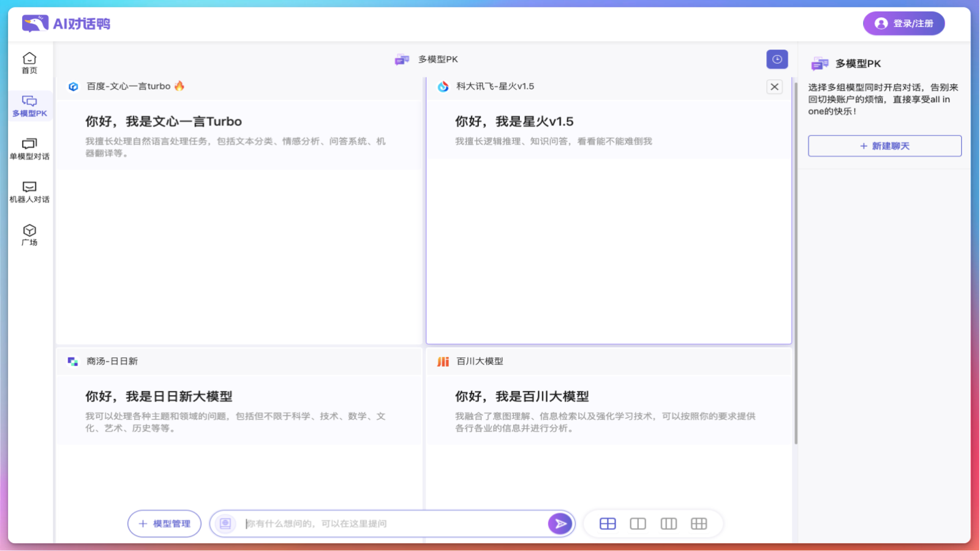Click the AI对话鸭 logo

tap(66, 24)
